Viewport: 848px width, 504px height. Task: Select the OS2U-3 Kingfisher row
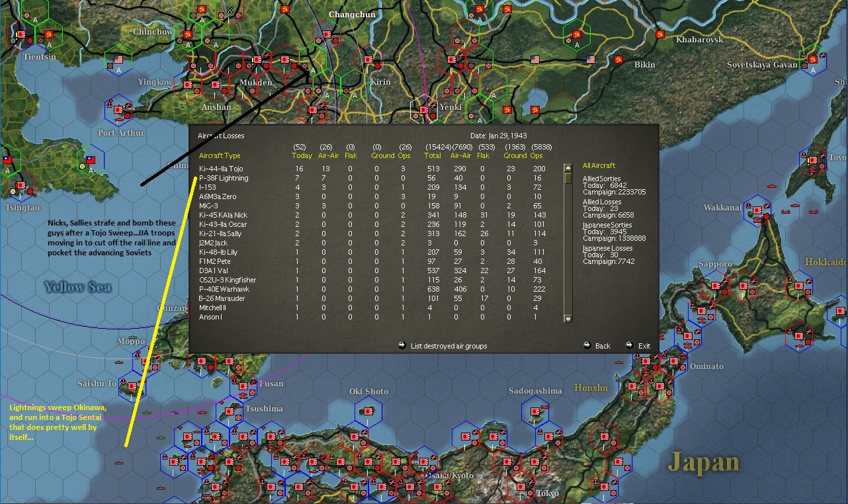coord(373,280)
